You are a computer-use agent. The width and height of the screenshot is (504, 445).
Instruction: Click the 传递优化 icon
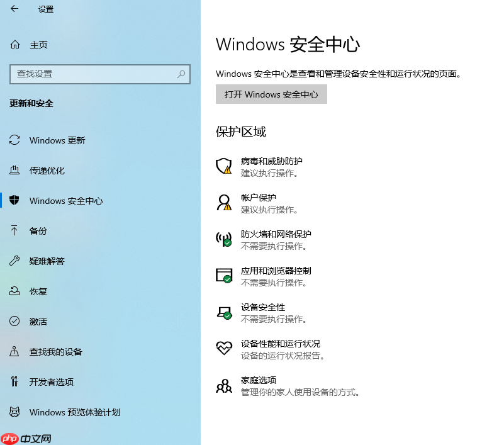click(14, 170)
